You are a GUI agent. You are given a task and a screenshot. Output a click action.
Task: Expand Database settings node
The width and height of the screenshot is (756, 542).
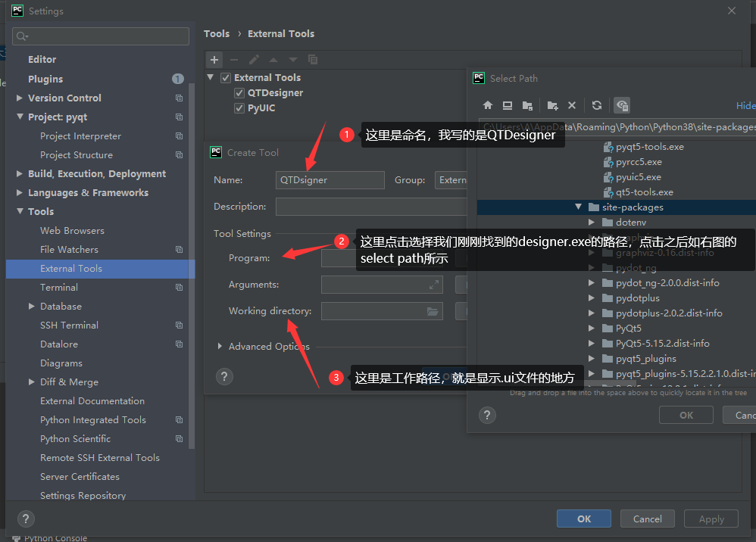pos(31,306)
